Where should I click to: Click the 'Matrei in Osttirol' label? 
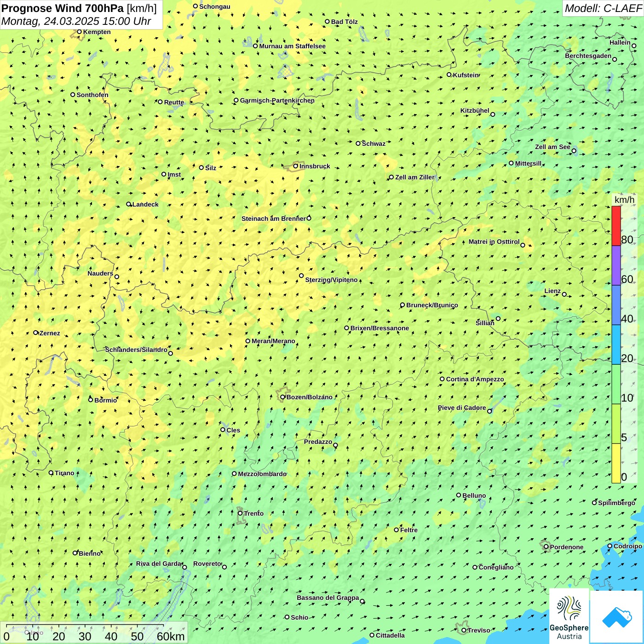[x=494, y=241]
